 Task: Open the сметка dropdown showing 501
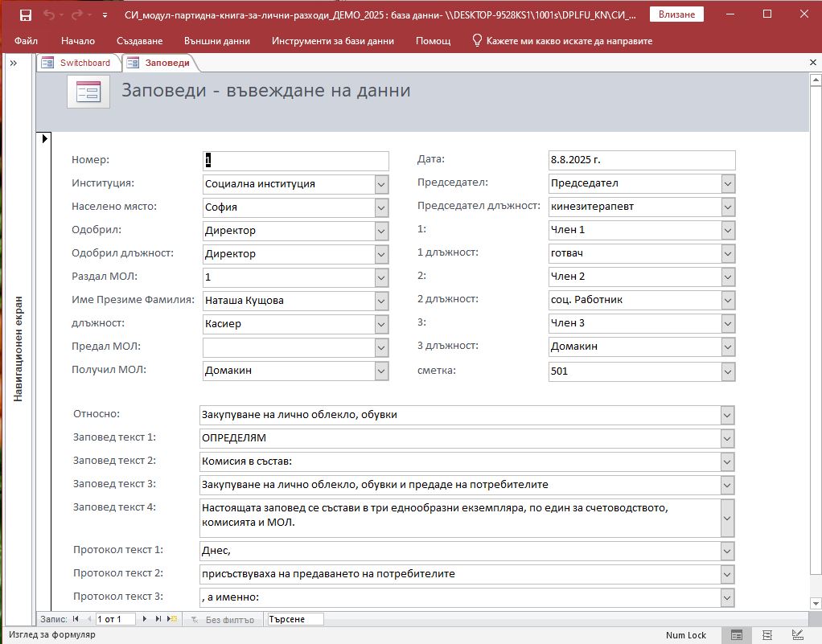(x=728, y=372)
